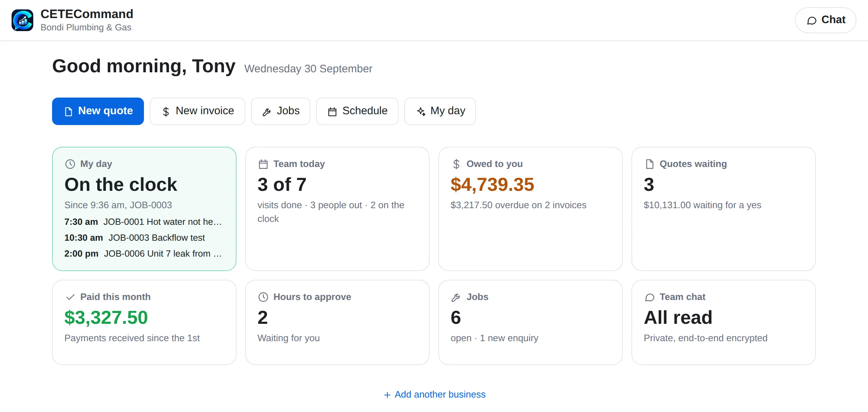Click the checkmark icon in Paid this month card

(70, 297)
